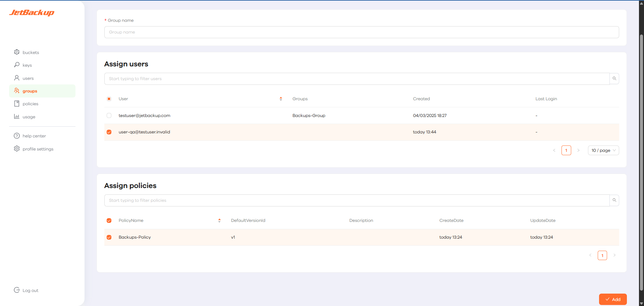This screenshot has height=306, width=644.
Task: Click v1 version cell
Action: click(x=233, y=237)
